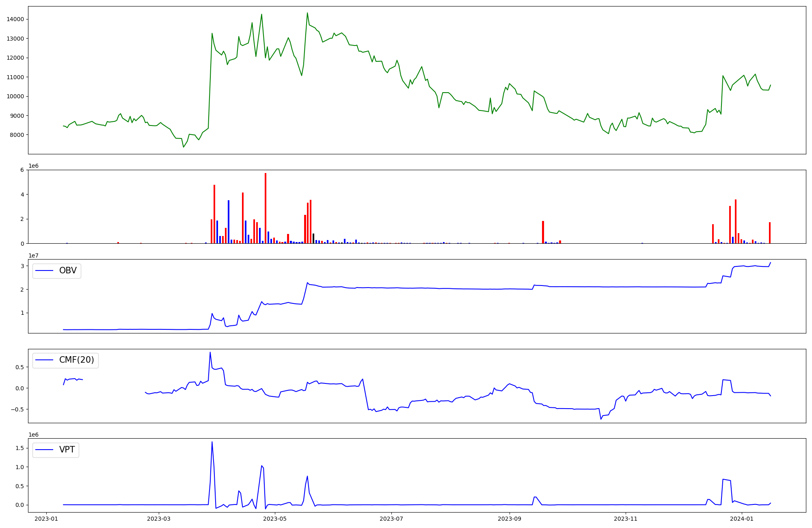812x528 pixels.
Task: Click the VPT legend label
Action: click(x=67, y=450)
